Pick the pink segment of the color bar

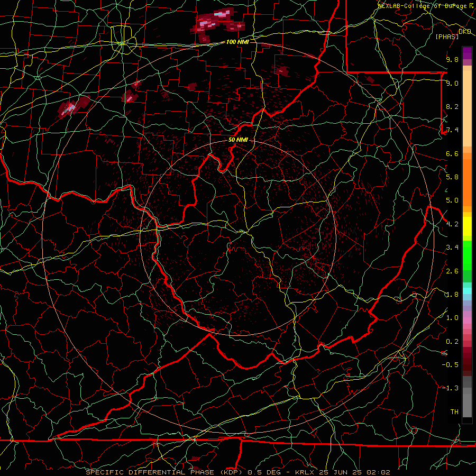467,321
